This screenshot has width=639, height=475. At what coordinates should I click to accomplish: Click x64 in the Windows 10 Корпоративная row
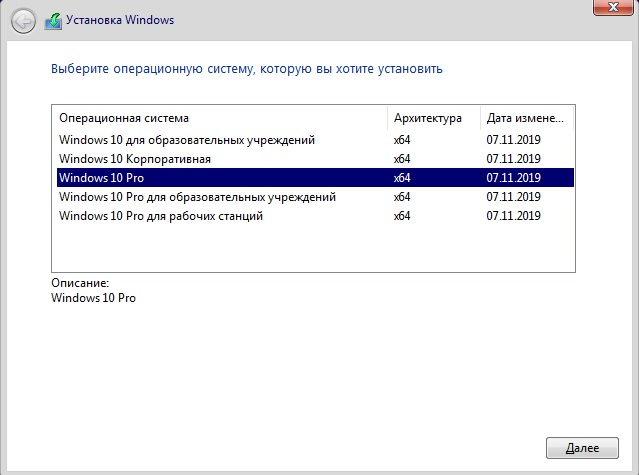click(402, 159)
